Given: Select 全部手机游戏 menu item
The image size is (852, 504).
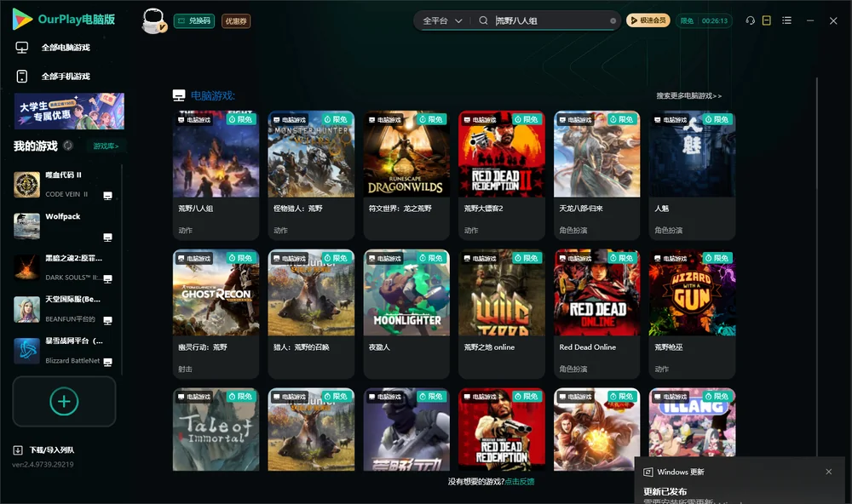Looking at the screenshot, I should [66, 76].
